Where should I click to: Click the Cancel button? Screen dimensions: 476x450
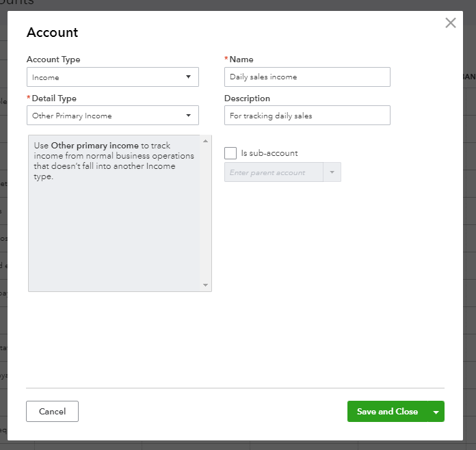point(52,411)
